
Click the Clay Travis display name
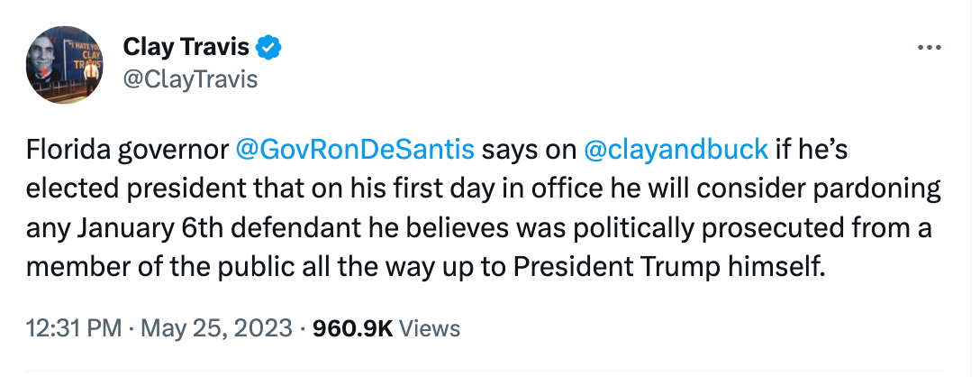pyautogui.click(x=186, y=46)
